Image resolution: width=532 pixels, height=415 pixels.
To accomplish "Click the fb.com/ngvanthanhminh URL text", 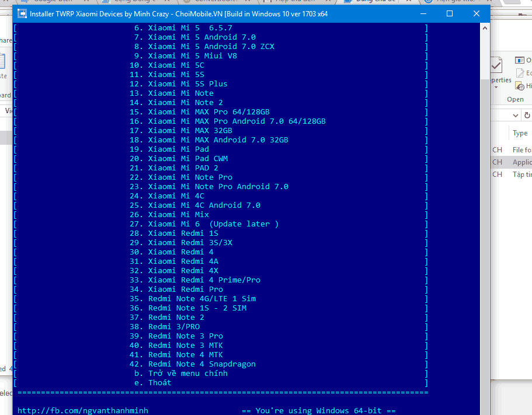I will pos(83,410).
